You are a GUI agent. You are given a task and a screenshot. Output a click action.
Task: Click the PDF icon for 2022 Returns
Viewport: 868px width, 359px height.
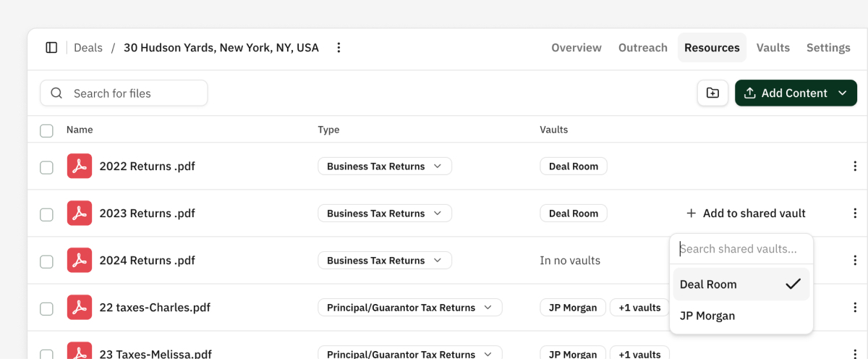(80, 166)
